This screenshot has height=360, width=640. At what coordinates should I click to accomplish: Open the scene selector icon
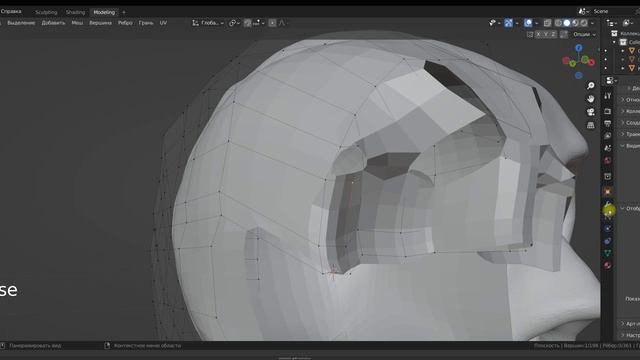click(x=584, y=11)
